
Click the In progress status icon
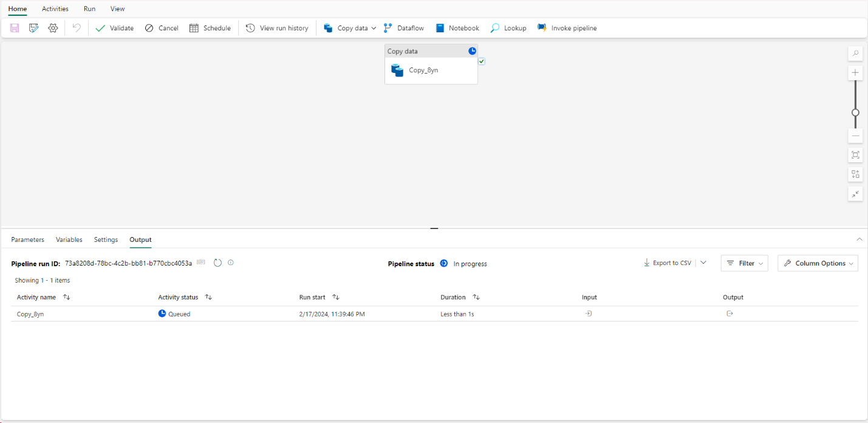point(444,263)
